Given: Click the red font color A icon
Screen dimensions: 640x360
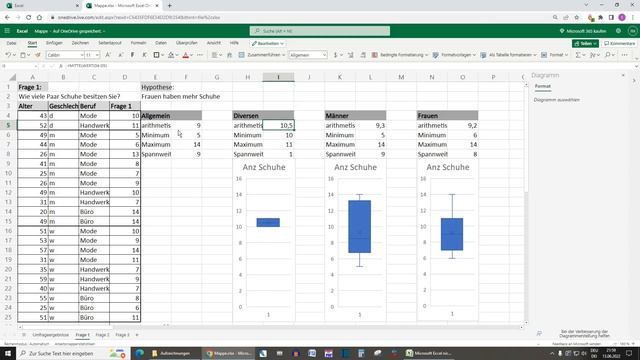Looking at the screenshot, I should click(x=186, y=55).
